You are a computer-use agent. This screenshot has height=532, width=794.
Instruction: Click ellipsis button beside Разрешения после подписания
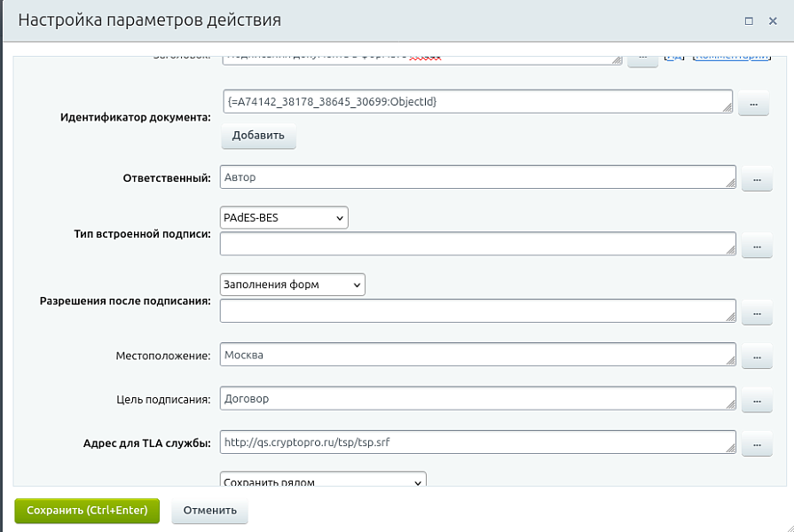[756, 313]
